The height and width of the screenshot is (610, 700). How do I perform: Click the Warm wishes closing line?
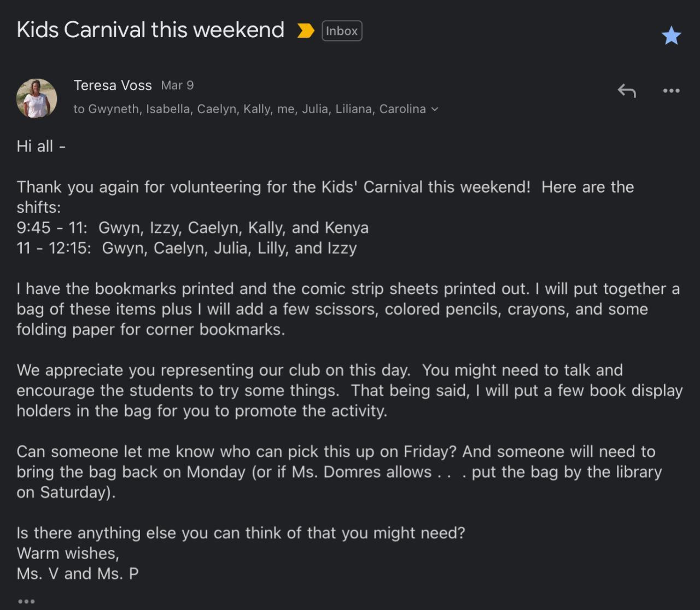68,553
